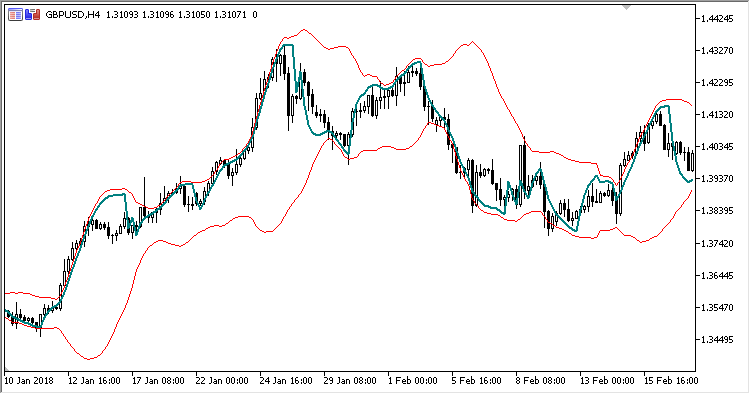Click the 15 Feb 16:00 time label
This screenshot has width=750, height=394.
pos(671,381)
